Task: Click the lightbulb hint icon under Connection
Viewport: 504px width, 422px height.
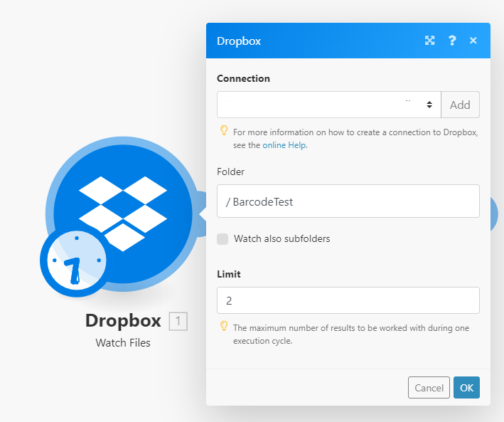Action: [224, 131]
